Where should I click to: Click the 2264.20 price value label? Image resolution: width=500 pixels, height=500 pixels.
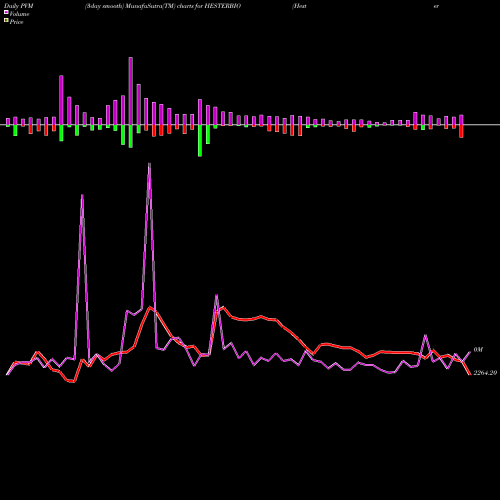[x=485, y=373]
